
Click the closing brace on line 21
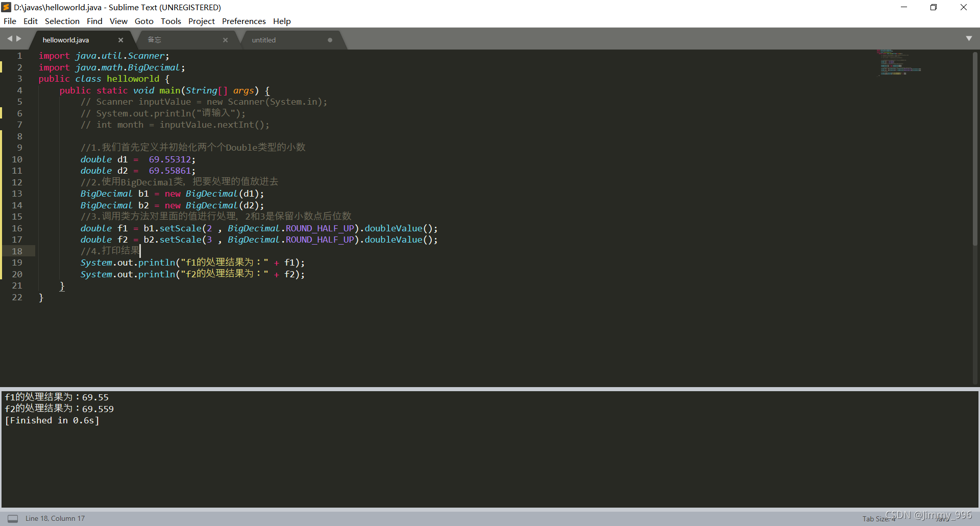point(62,286)
